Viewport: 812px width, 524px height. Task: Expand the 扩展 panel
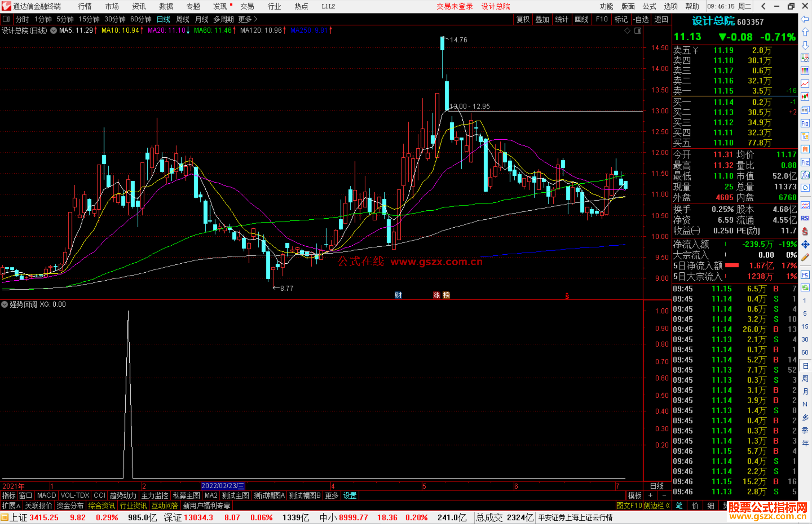coord(11,506)
